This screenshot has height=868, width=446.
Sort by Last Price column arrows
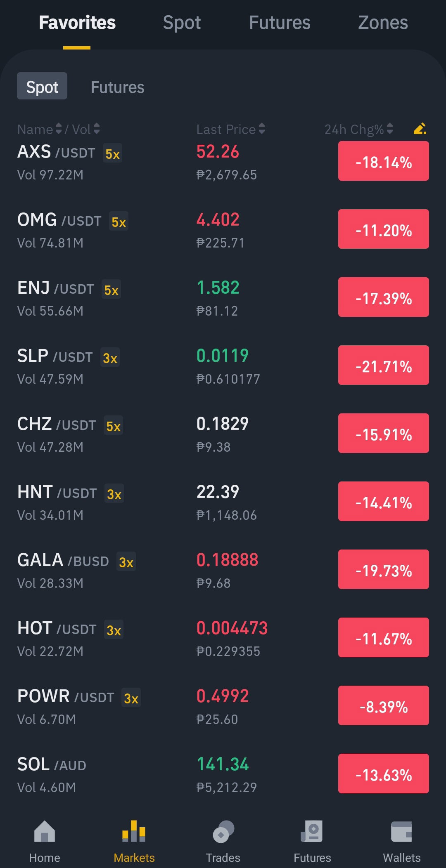(262, 129)
